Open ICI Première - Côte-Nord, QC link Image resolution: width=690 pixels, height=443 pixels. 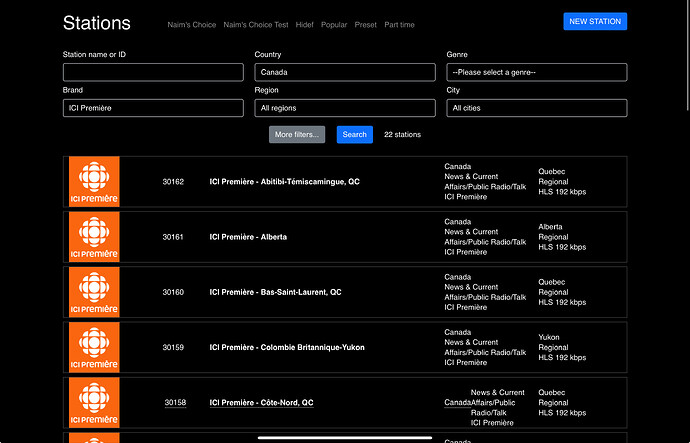click(x=261, y=403)
